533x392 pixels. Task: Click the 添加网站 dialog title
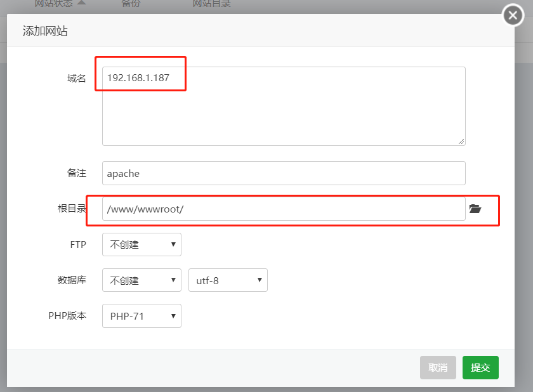pyautogui.click(x=45, y=31)
